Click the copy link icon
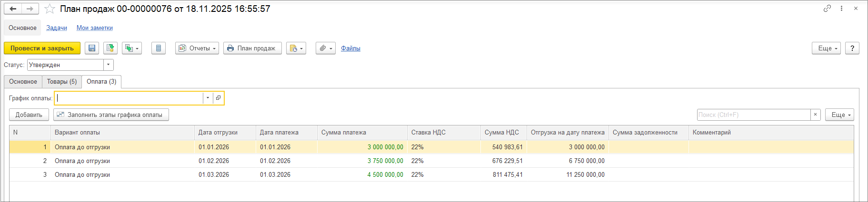The height and width of the screenshot is (202, 868). coord(827,9)
